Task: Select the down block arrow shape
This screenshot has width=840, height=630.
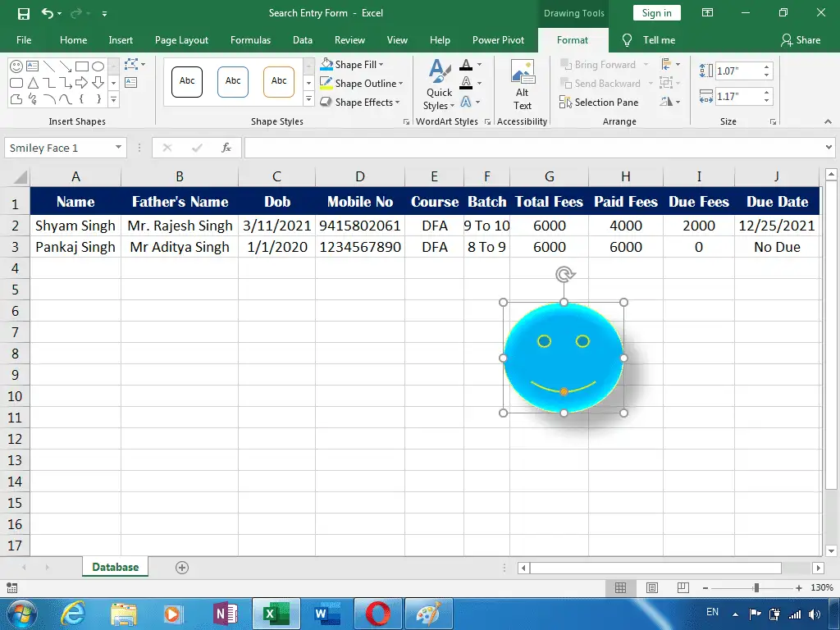Action: point(98,83)
